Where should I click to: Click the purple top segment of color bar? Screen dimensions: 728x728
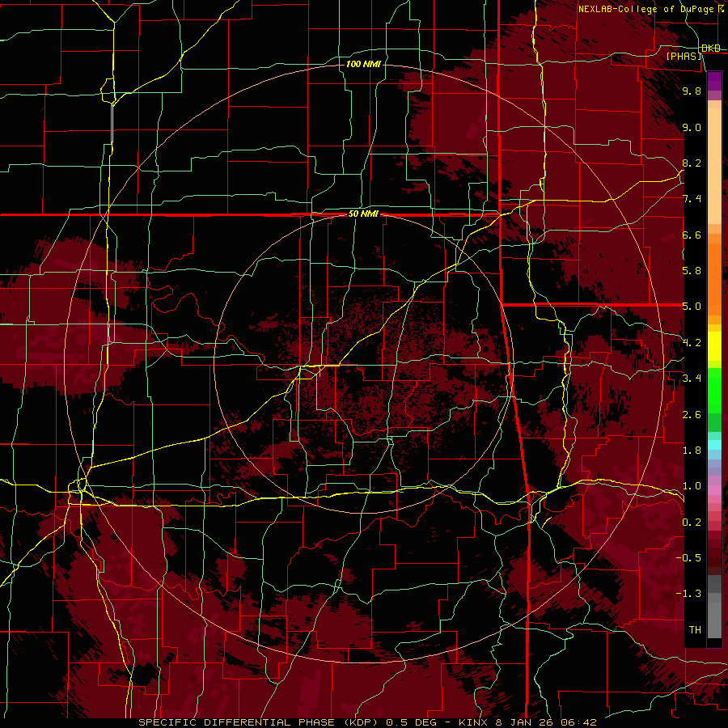tap(714, 81)
